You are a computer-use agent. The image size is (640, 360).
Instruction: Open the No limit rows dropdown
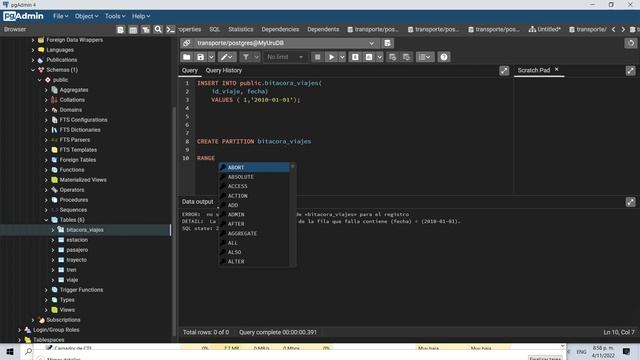point(284,57)
